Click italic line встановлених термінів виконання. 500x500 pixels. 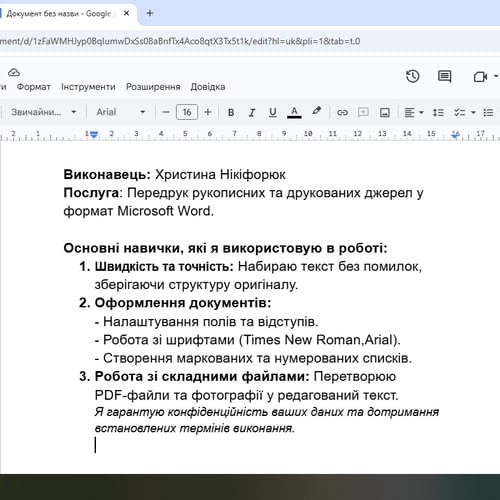195,428
